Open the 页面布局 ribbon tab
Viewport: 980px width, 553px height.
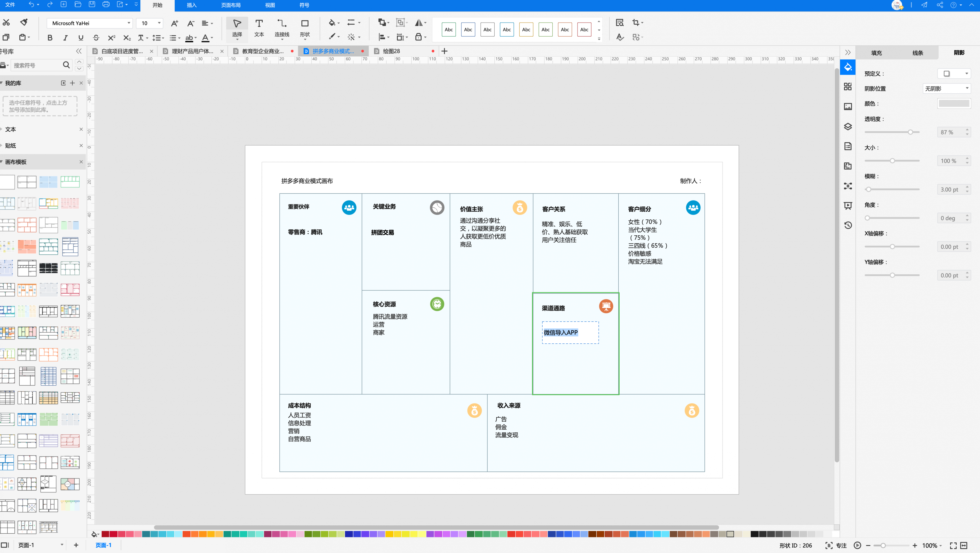(231, 5)
